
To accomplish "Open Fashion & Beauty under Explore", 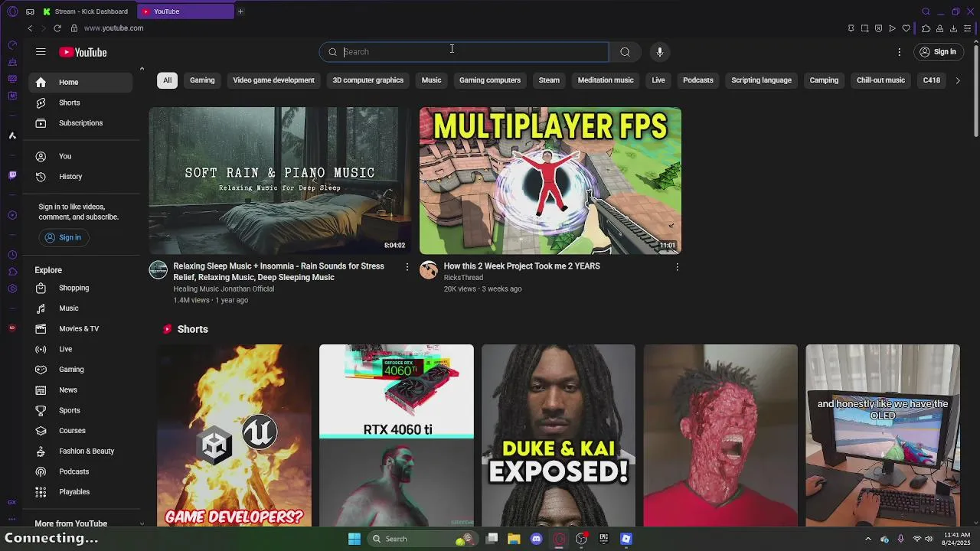I will pyautogui.click(x=80, y=452).
